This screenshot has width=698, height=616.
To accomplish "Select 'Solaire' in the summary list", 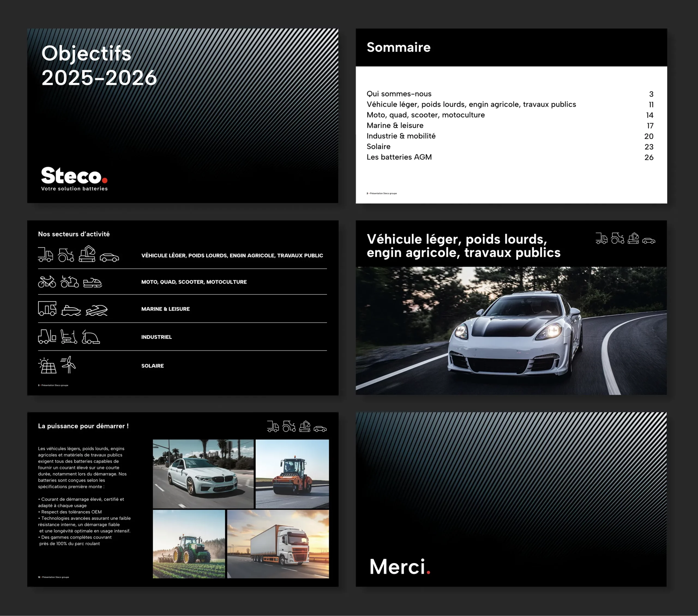I will [x=378, y=147].
